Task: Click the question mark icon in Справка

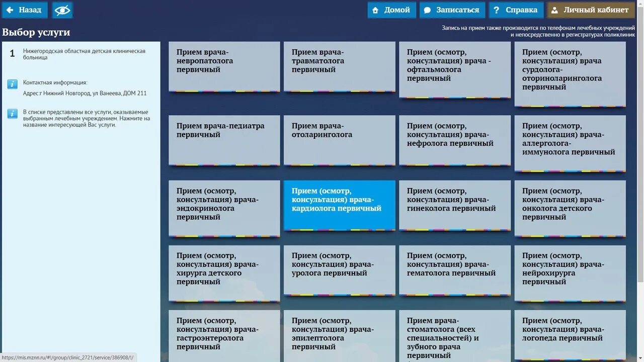Action: (x=497, y=10)
